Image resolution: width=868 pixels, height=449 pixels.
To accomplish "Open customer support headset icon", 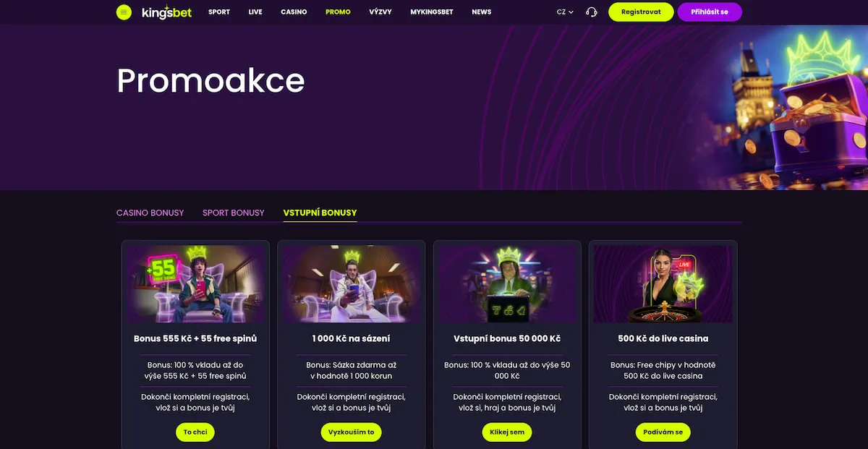I will tap(592, 12).
